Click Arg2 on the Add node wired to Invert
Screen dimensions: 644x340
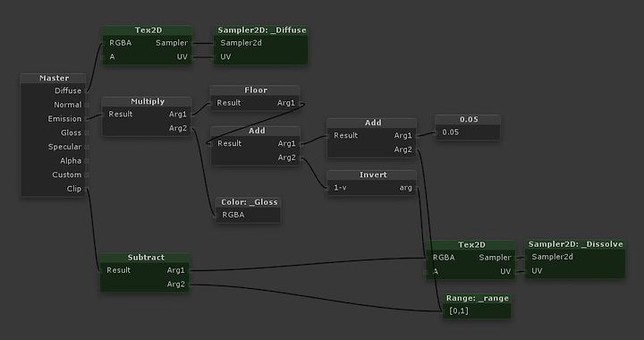click(287, 157)
